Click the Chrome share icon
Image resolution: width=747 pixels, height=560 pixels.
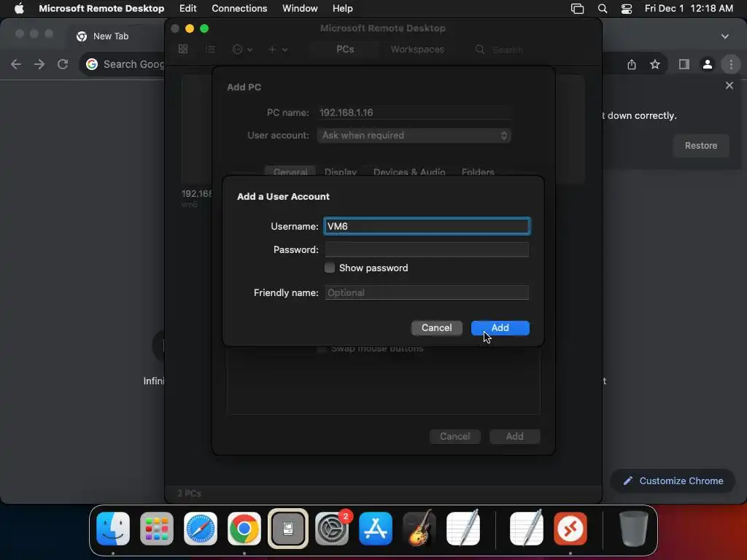pos(632,64)
